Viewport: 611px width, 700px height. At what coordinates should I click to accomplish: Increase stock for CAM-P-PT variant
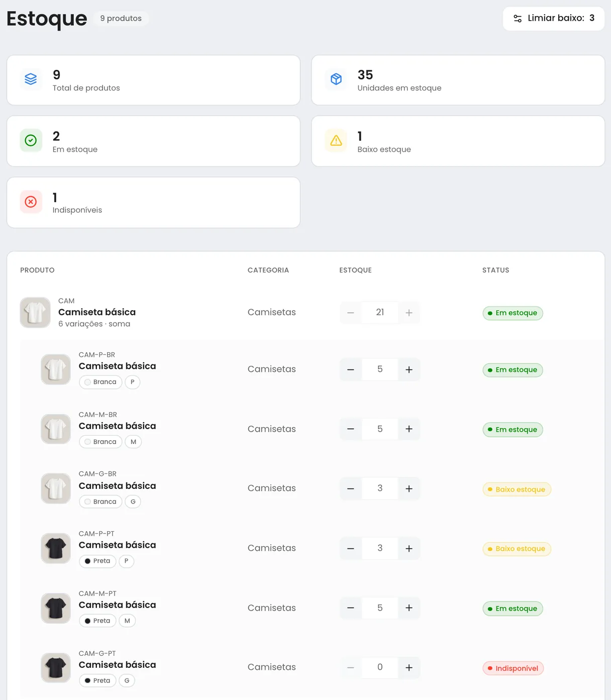[409, 549]
